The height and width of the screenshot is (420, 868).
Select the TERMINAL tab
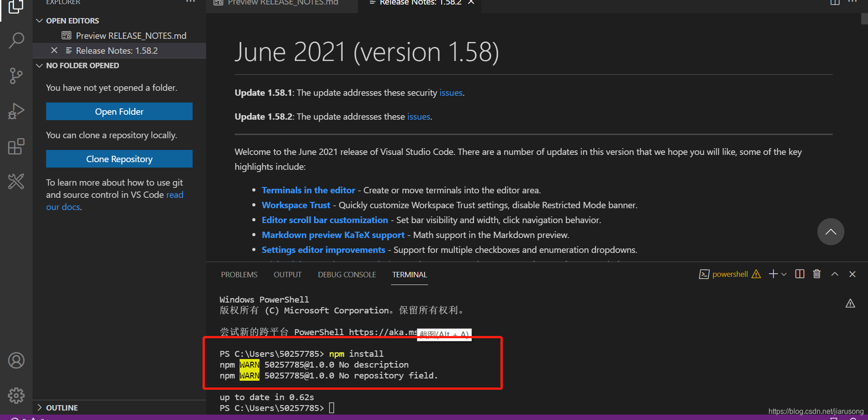pos(410,275)
